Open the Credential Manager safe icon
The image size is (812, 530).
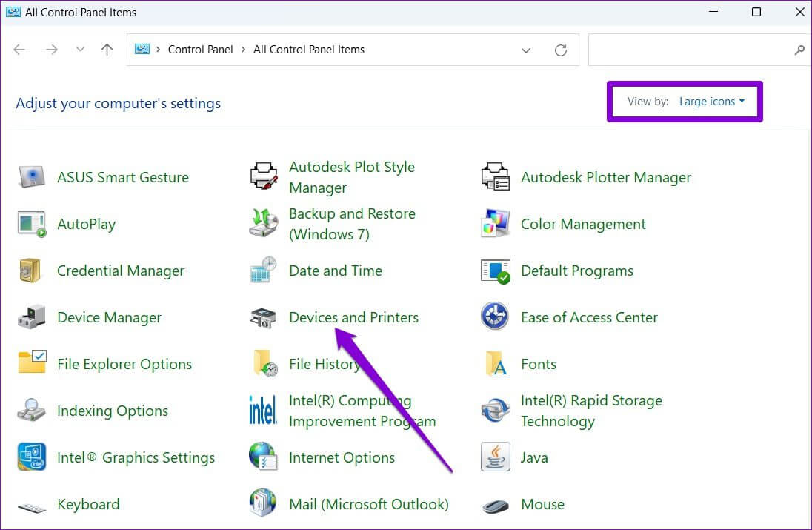pyautogui.click(x=30, y=271)
